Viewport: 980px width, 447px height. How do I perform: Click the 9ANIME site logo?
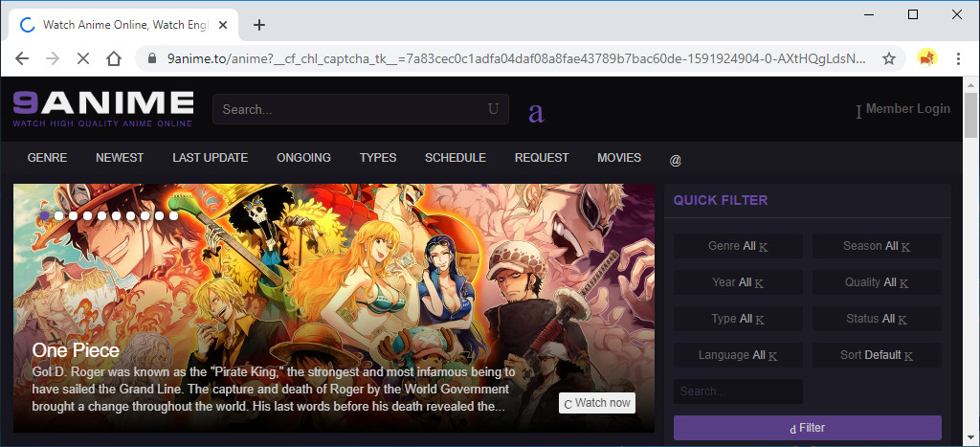click(x=103, y=109)
